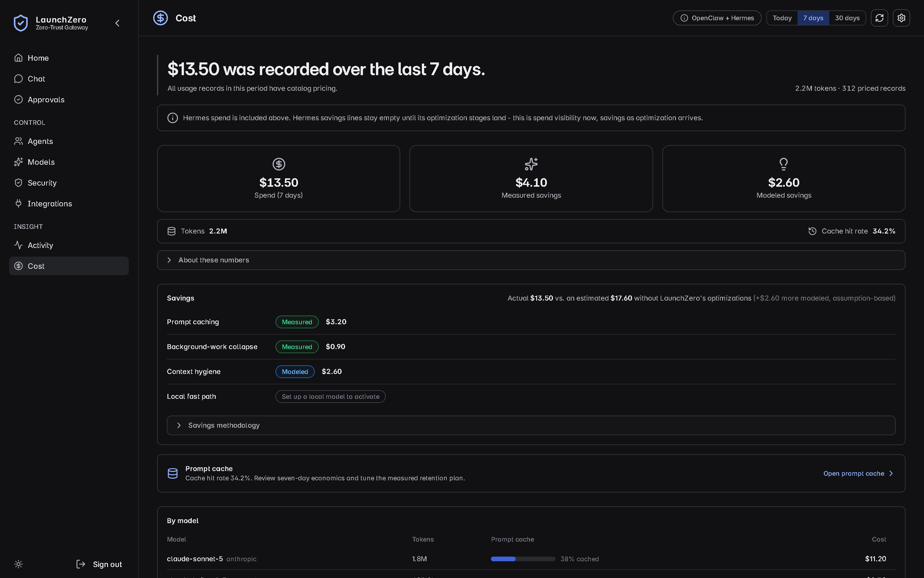Click the sparkle icon on Measured savings card
The width and height of the screenshot is (924, 578).
(531, 164)
